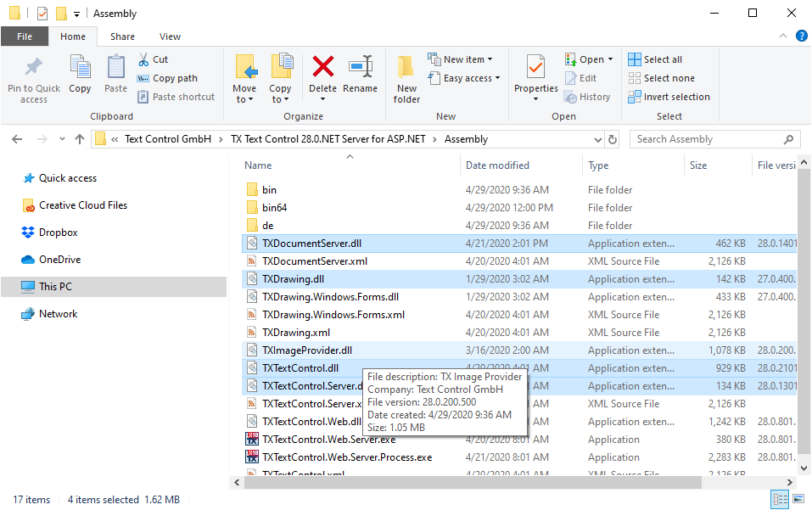This screenshot has height=510, width=812.
Task: Click Invert selection
Action: [x=669, y=97]
